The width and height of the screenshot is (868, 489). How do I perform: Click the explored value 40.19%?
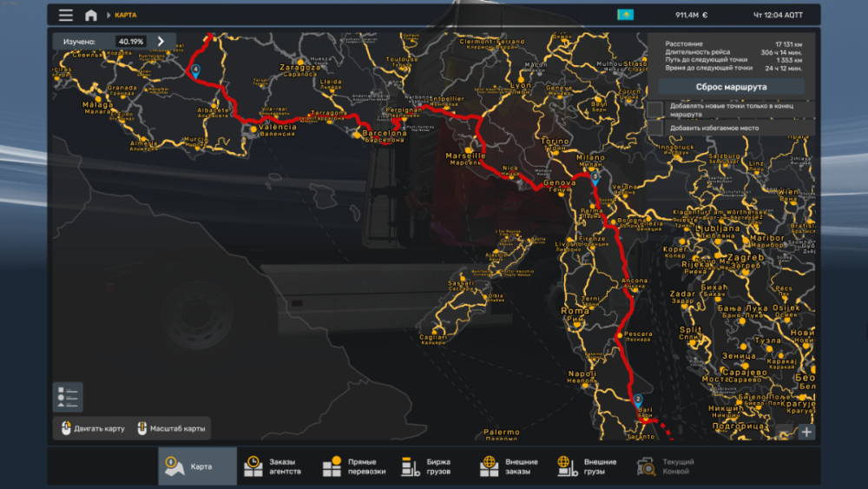(x=131, y=42)
